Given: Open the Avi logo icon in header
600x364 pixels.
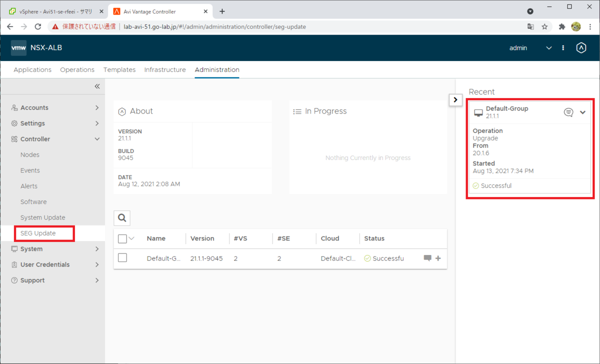Looking at the screenshot, I should (581, 48).
